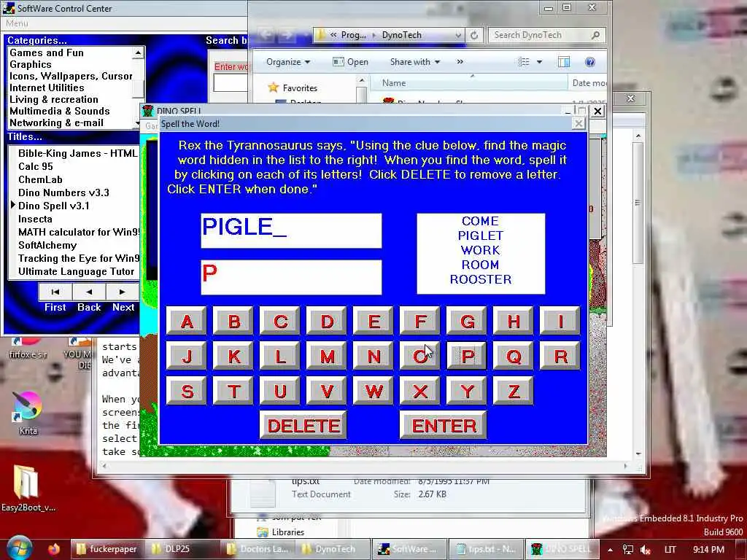Screen dimensions: 747x560
Task: Click the letter G key
Action: [x=467, y=322]
